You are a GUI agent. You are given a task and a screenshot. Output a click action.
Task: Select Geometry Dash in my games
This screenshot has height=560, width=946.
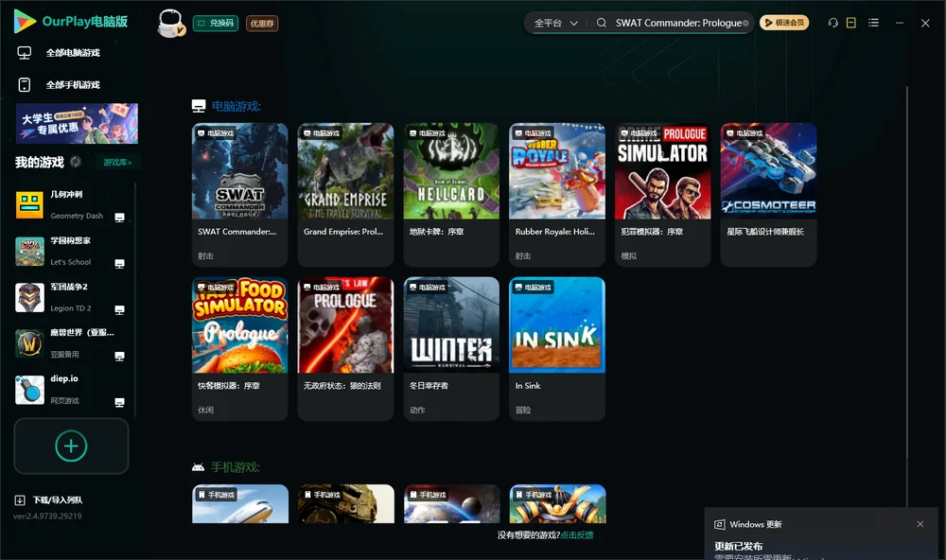tap(71, 205)
